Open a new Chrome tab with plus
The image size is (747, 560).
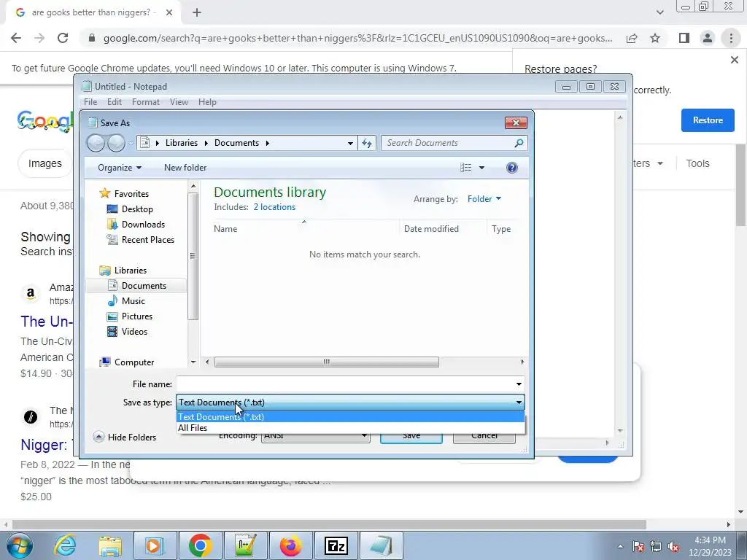[x=197, y=12]
